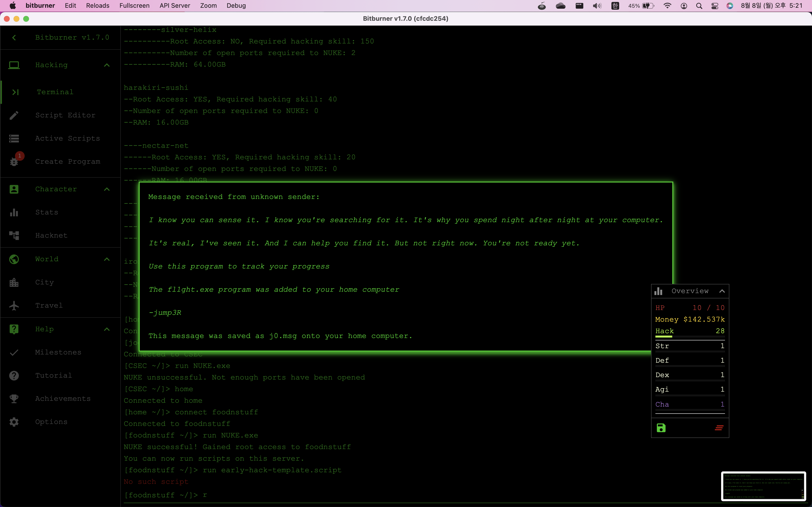Collapse the Overview panel chevron

tap(722, 291)
